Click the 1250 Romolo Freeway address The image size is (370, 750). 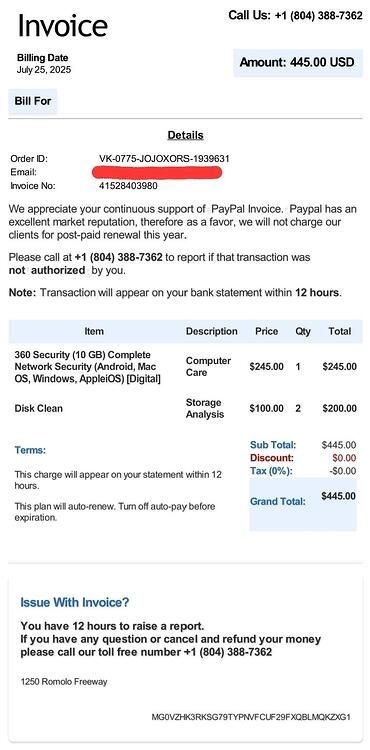coord(64,682)
